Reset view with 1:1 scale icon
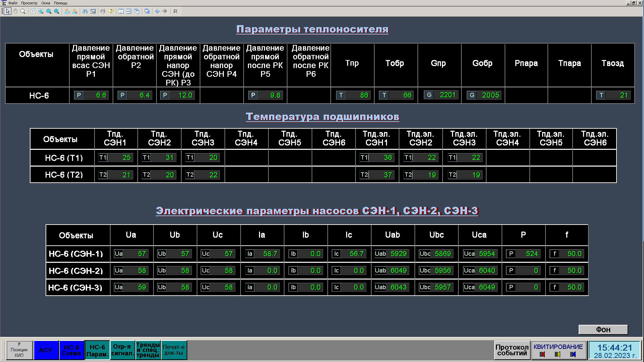Viewport: 644px width, 362px height. coord(33,11)
